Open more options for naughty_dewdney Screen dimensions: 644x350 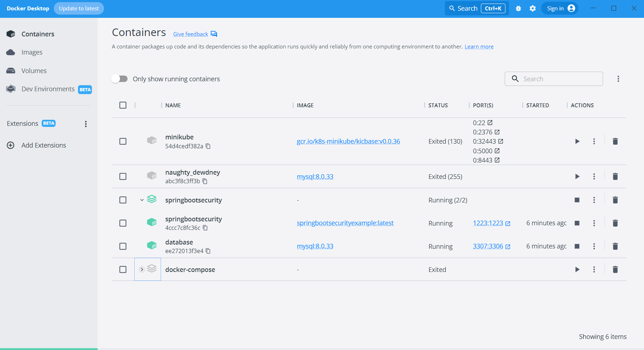click(594, 176)
